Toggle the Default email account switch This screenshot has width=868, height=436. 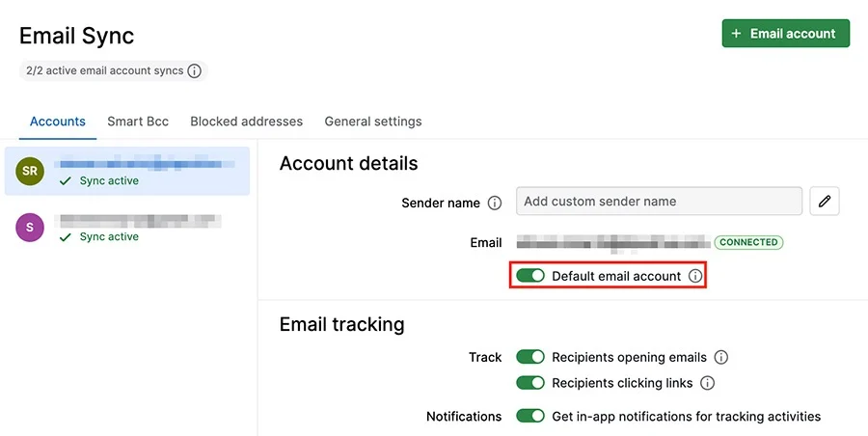(x=530, y=276)
